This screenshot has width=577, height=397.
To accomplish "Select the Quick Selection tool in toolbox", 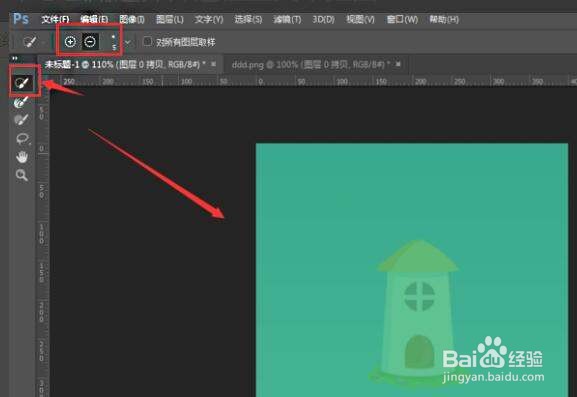I will (x=22, y=82).
